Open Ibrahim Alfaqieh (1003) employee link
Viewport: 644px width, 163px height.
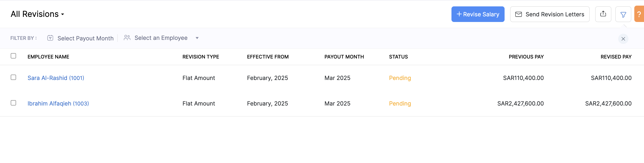point(58,103)
